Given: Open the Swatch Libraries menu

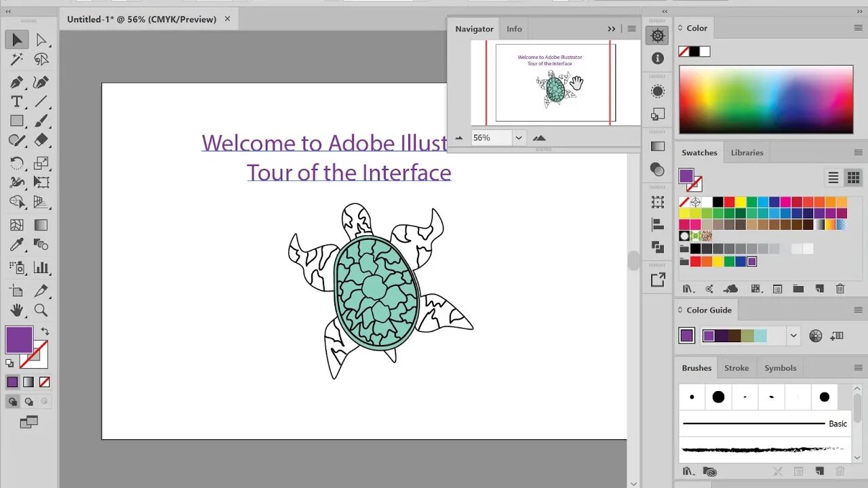Looking at the screenshot, I should (x=688, y=289).
